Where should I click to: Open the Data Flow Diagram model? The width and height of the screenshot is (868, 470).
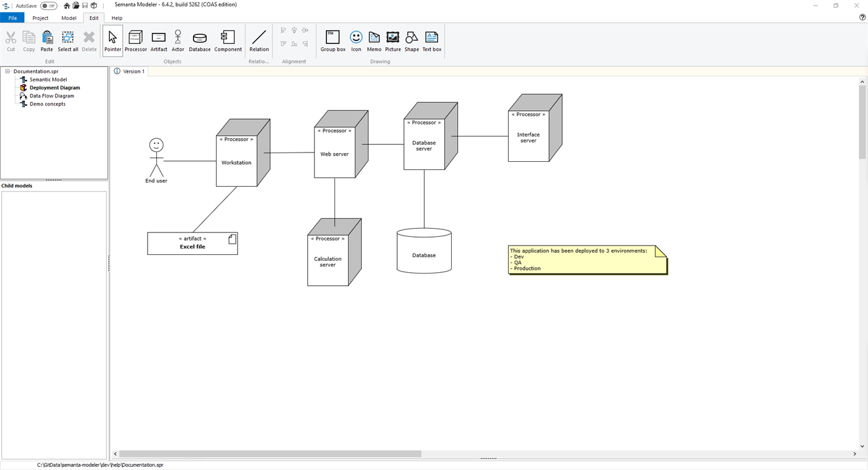[x=52, y=95]
